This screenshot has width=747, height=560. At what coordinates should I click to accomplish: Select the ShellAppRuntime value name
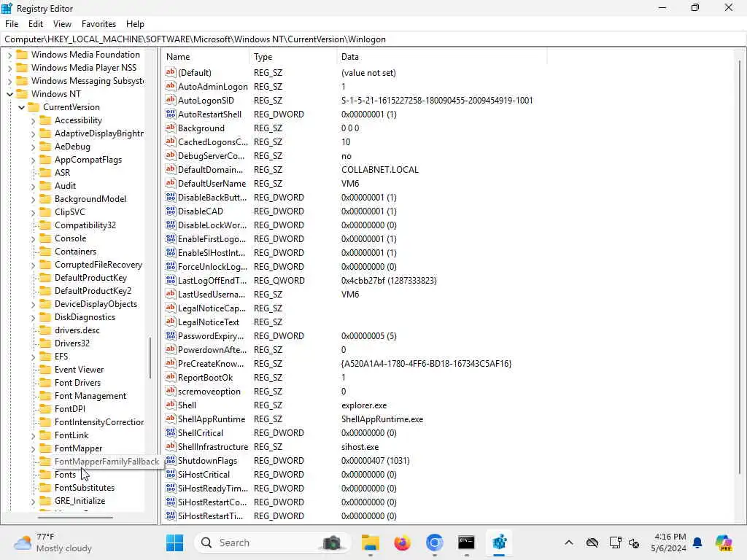pos(212,419)
